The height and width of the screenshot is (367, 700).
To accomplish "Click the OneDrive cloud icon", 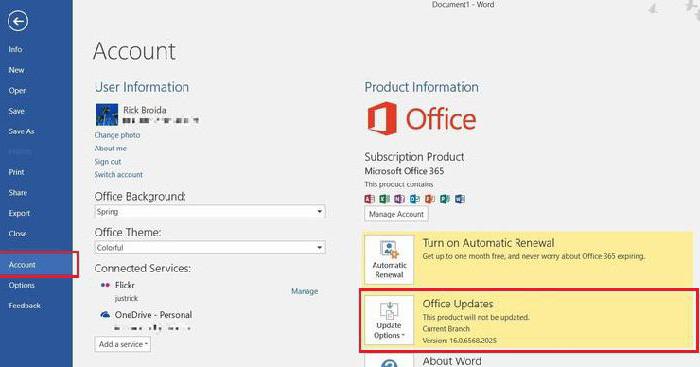I will [105, 315].
